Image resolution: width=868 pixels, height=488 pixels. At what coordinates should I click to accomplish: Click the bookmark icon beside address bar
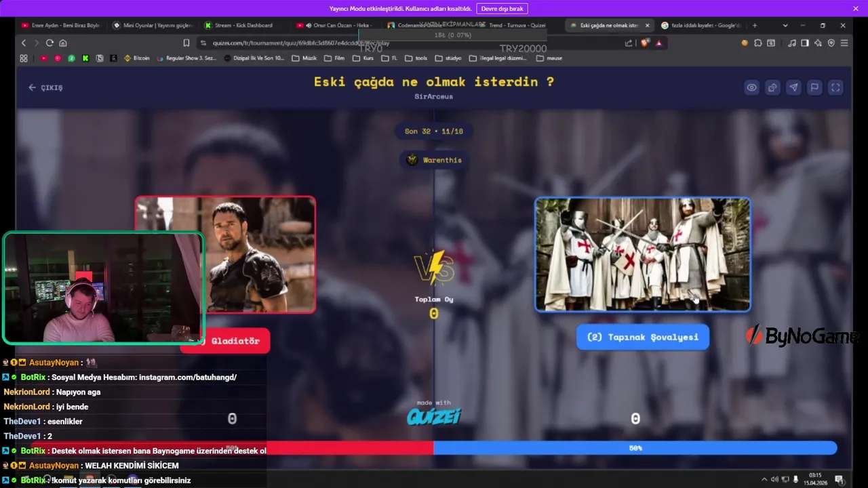(x=186, y=43)
